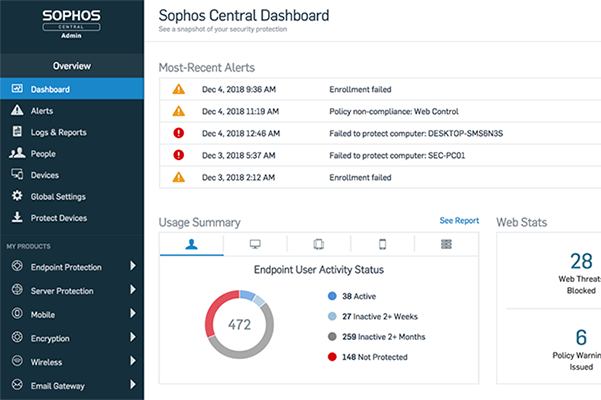Click the Global Settings gear icon
This screenshot has height=400, width=601.
17,196
